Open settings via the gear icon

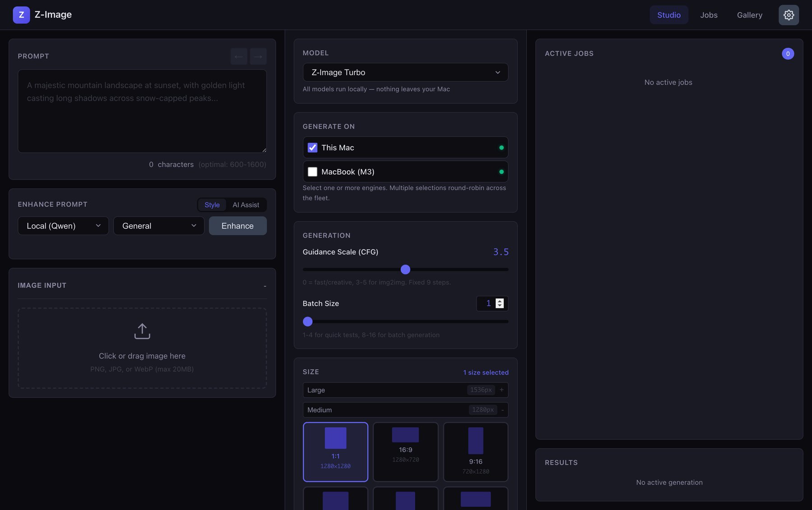click(x=789, y=15)
